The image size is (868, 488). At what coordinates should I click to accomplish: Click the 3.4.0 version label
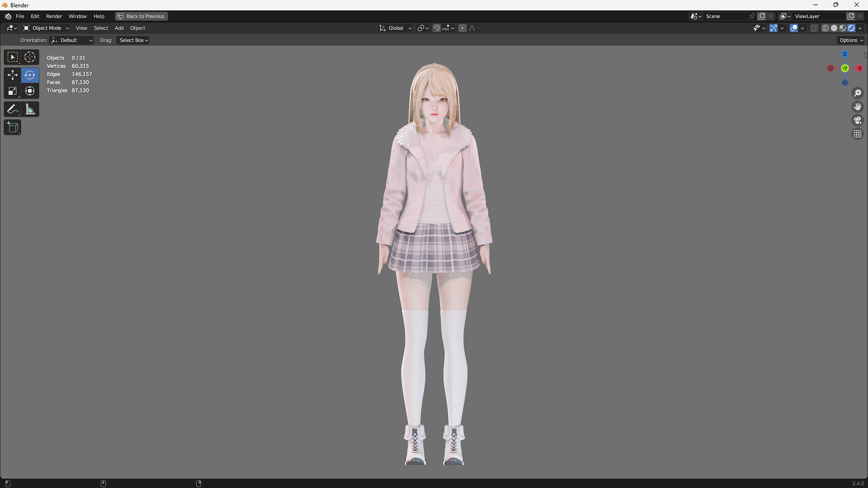pyautogui.click(x=858, y=483)
